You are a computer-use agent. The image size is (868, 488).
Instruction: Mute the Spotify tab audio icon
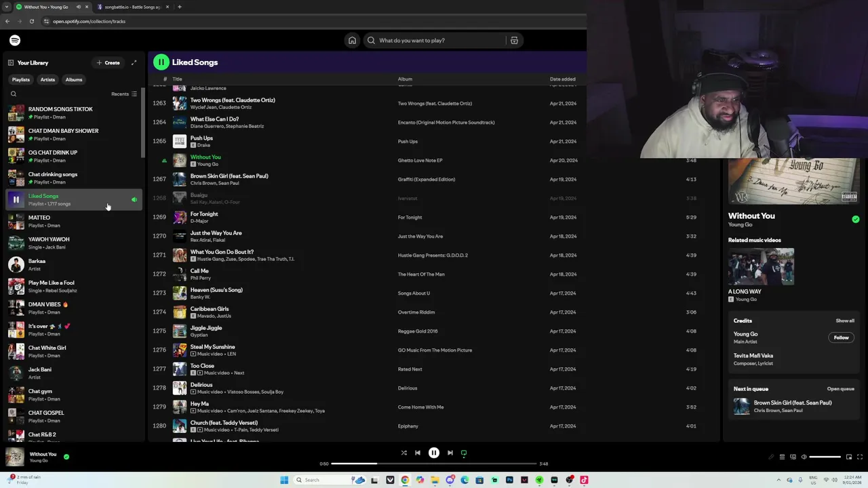[x=78, y=7]
